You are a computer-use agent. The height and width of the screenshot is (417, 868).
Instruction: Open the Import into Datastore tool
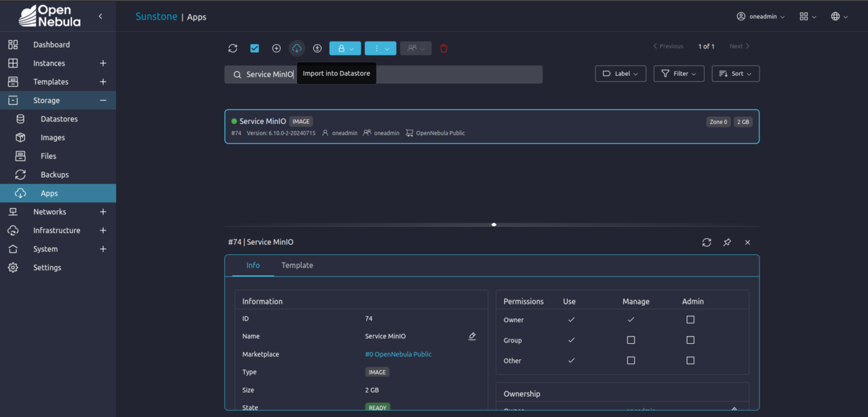tap(296, 48)
